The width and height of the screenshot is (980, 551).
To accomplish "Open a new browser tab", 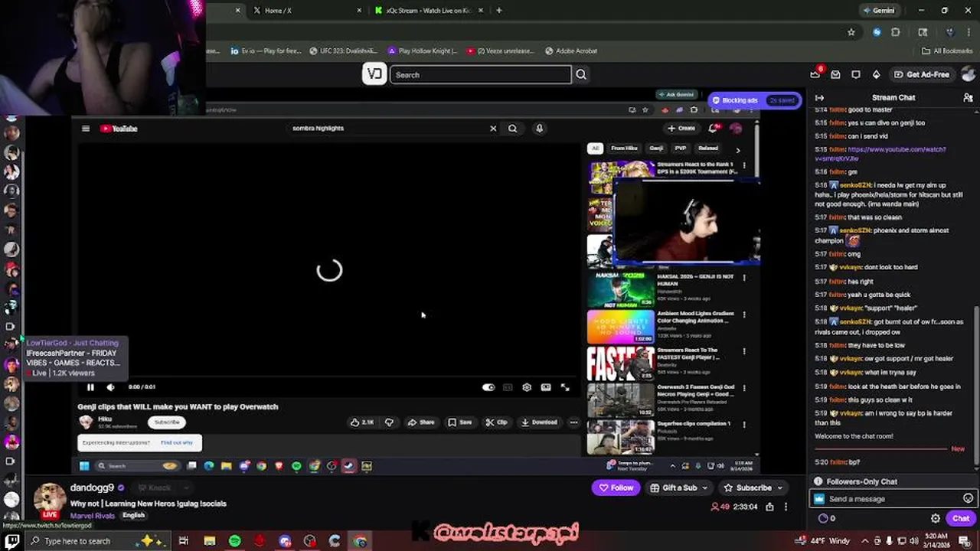I will pyautogui.click(x=499, y=11).
